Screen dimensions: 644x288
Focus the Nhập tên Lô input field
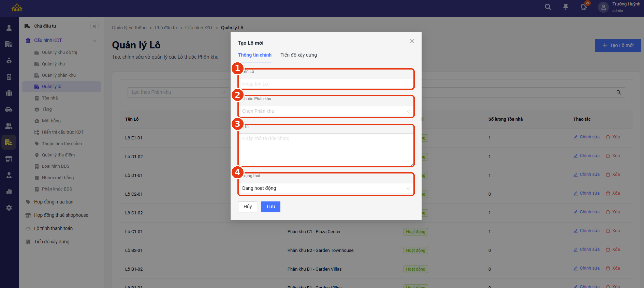click(326, 84)
